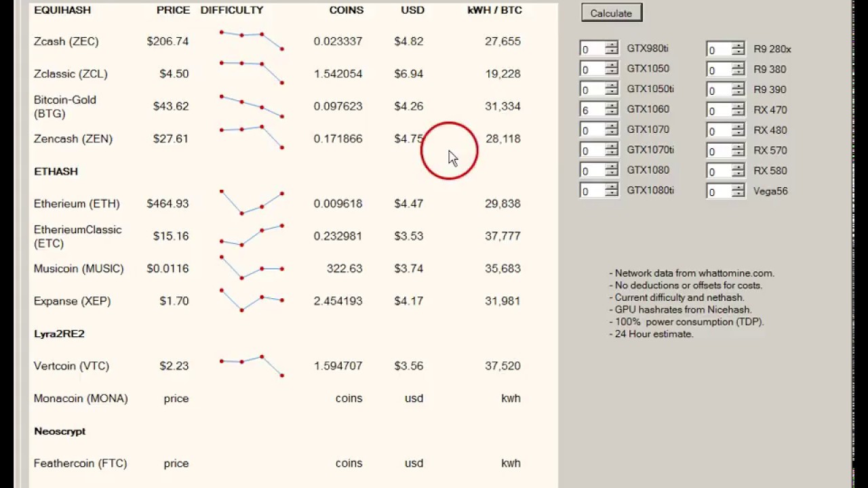Screen dimensions: 868x488
Task: Click the EtherieumClassic kWH value 37,777
Action: pyautogui.click(x=502, y=237)
